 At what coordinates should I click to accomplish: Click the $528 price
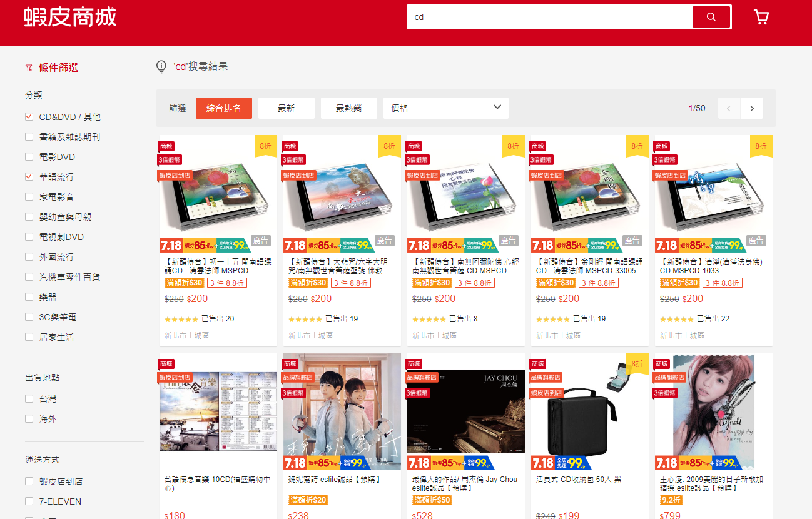coord(422,515)
